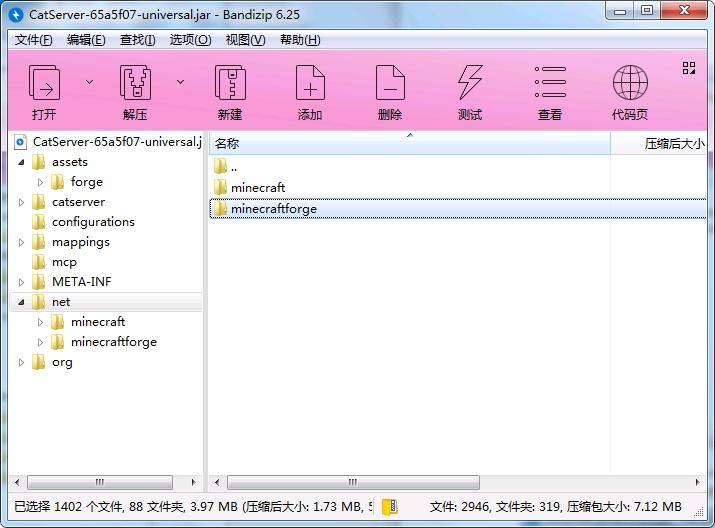
Task: Select CatServer-65a5f07-universal.jar root in tree
Action: 108,142
